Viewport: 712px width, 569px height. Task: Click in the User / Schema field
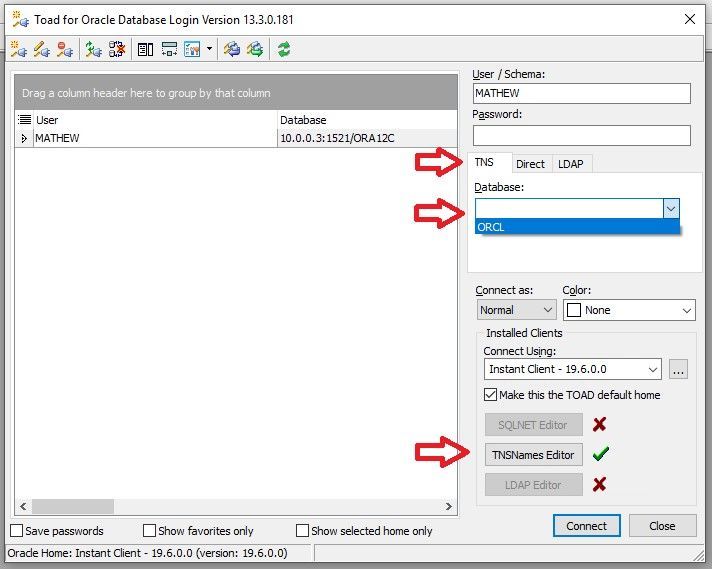[581, 93]
